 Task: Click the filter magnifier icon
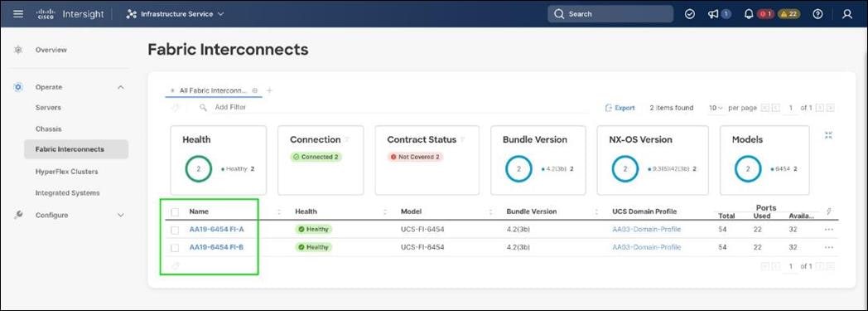(204, 107)
